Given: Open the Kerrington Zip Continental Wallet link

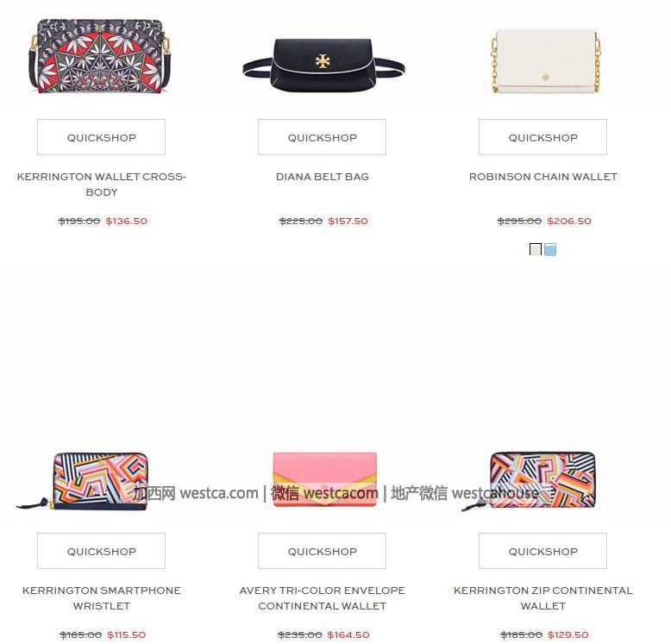Looking at the screenshot, I should click(x=543, y=598).
